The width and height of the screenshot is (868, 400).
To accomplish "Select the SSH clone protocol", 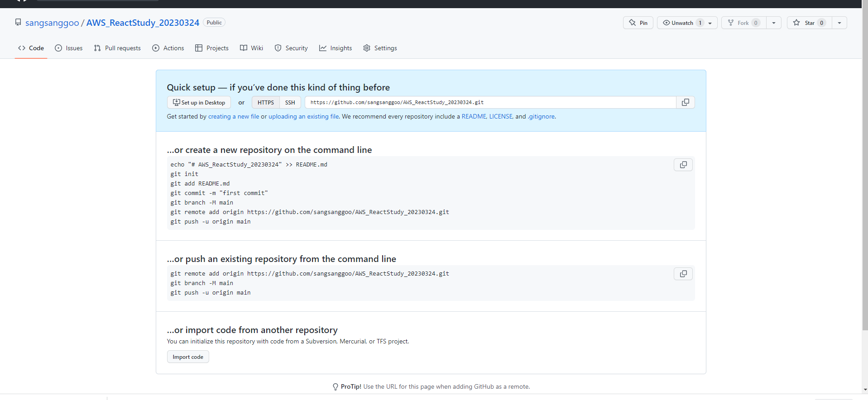I will point(290,102).
